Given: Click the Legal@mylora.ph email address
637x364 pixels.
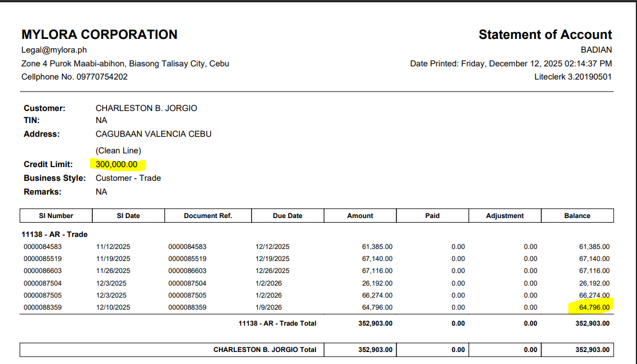Looking at the screenshot, I should tap(54, 50).
